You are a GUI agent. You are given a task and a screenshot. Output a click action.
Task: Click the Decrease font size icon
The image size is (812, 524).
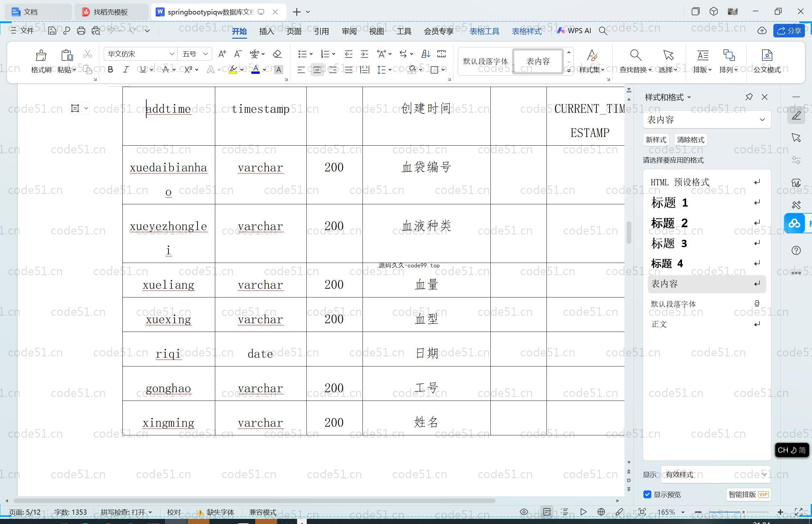coord(238,54)
